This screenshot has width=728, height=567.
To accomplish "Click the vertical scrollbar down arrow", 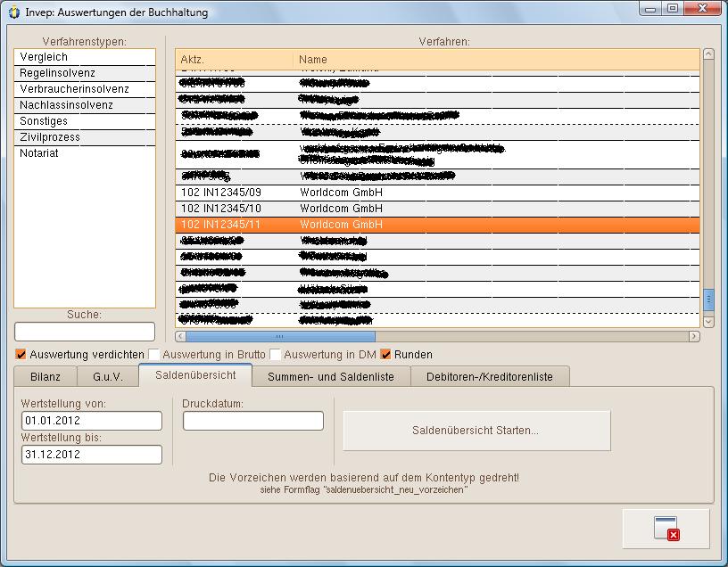I will pos(708,322).
